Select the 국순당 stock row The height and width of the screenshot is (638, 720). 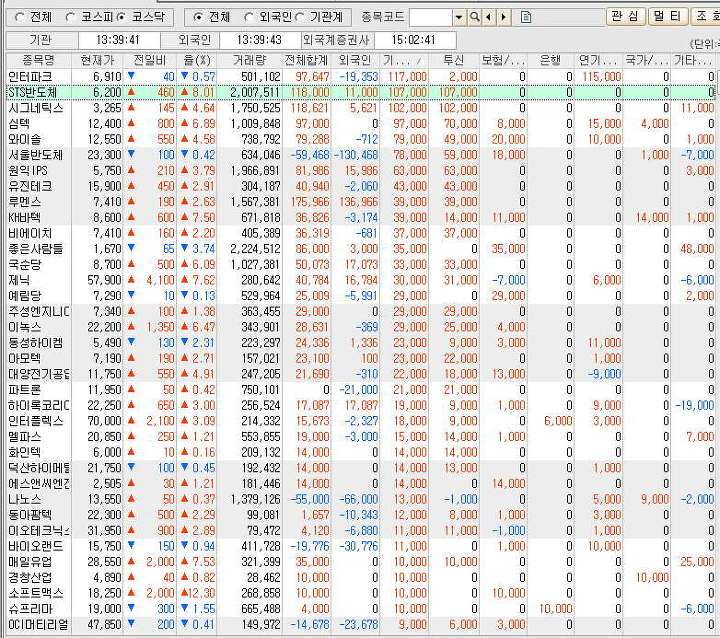click(360, 264)
